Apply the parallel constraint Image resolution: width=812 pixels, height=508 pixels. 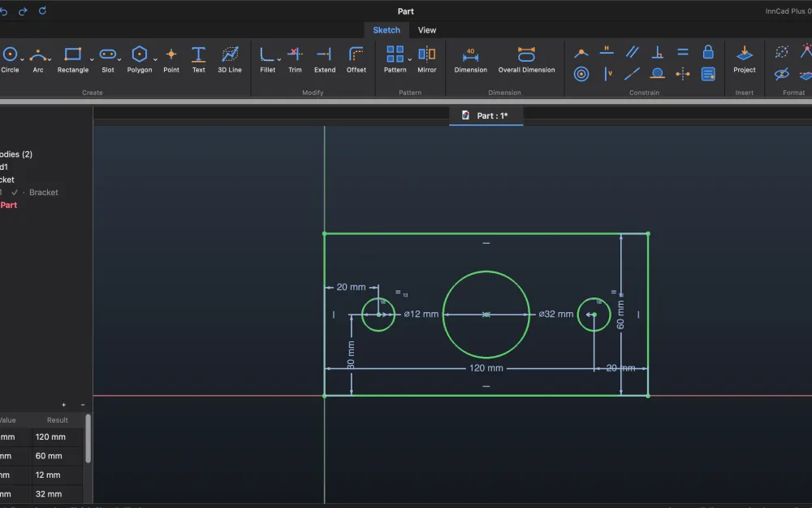(x=632, y=52)
